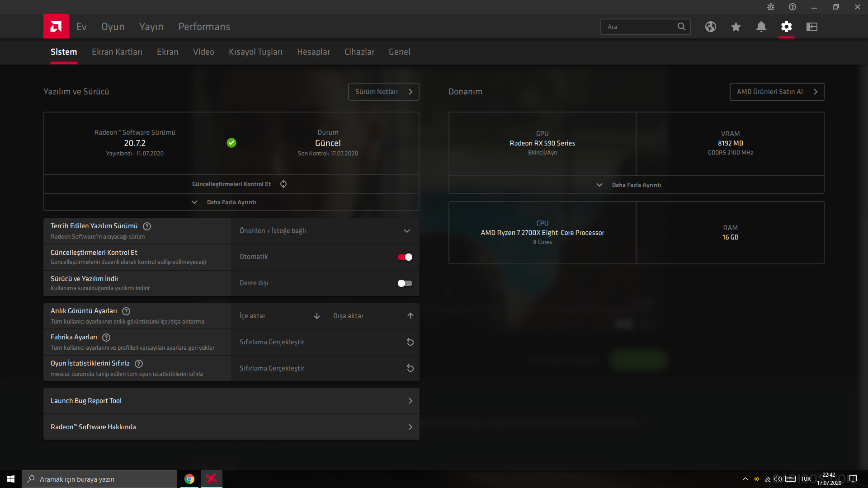Show hidden tray icons chevron
The height and width of the screenshot is (488, 868).
coord(745,479)
